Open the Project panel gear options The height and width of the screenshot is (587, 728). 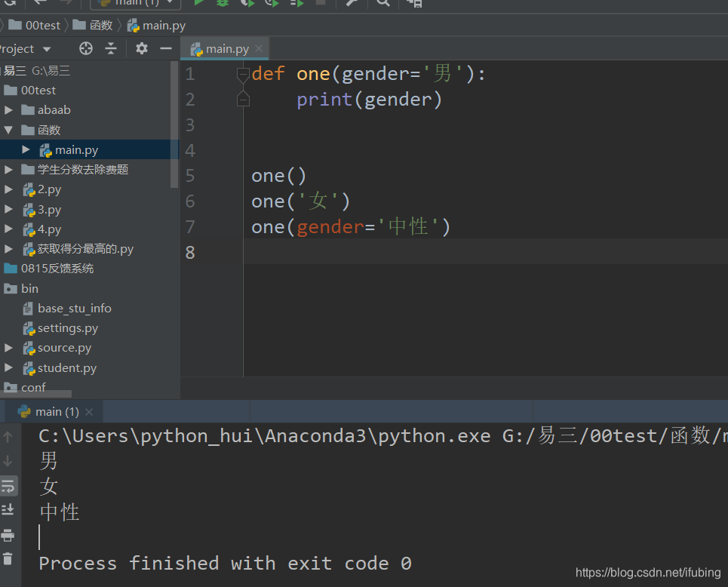click(142, 48)
